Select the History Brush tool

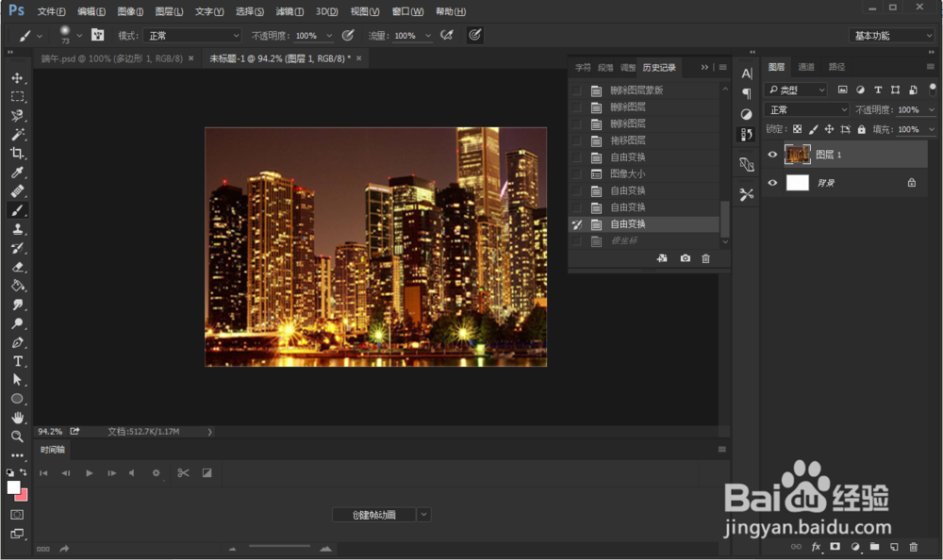tap(17, 248)
